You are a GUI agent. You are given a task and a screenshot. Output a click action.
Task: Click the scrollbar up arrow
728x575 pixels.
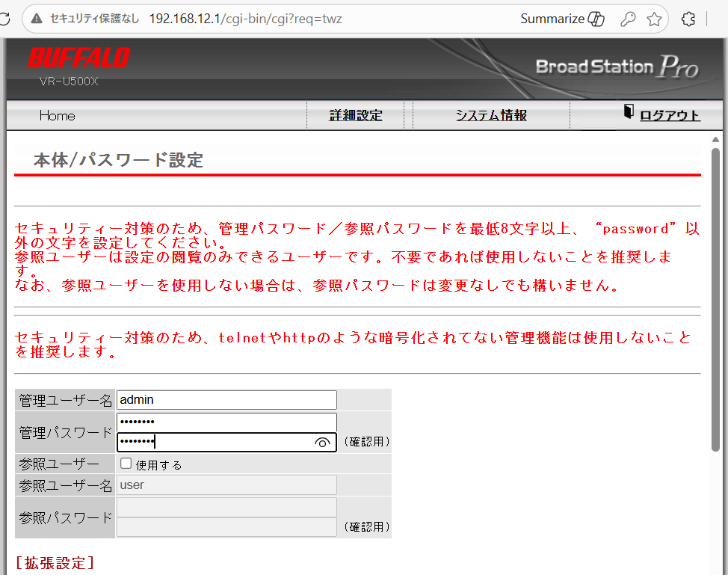(715, 140)
